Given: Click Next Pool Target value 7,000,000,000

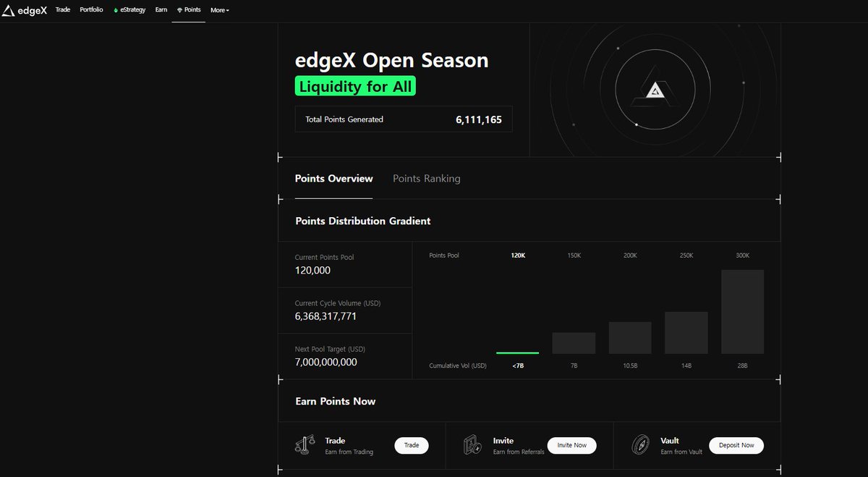Looking at the screenshot, I should pos(326,362).
